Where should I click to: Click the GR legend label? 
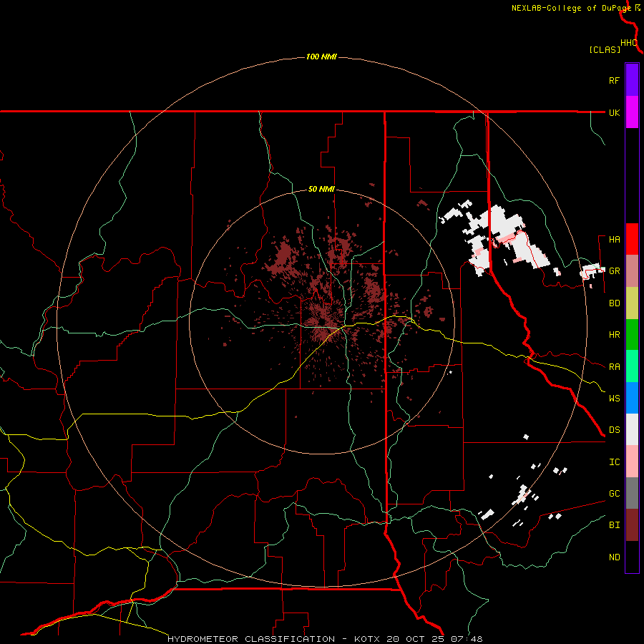(x=614, y=271)
